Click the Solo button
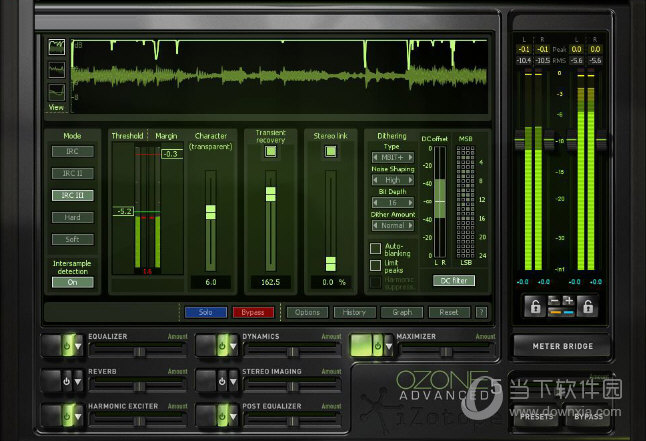 click(206, 312)
